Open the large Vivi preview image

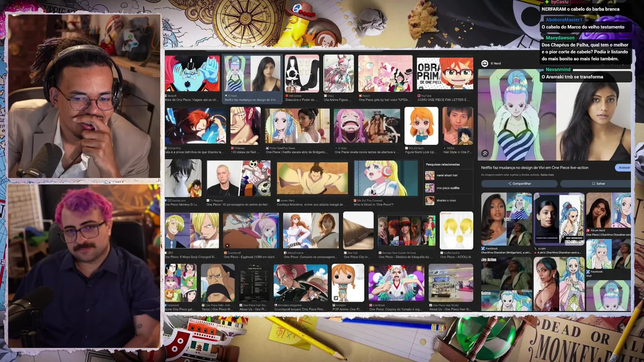click(x=554, y=115)
